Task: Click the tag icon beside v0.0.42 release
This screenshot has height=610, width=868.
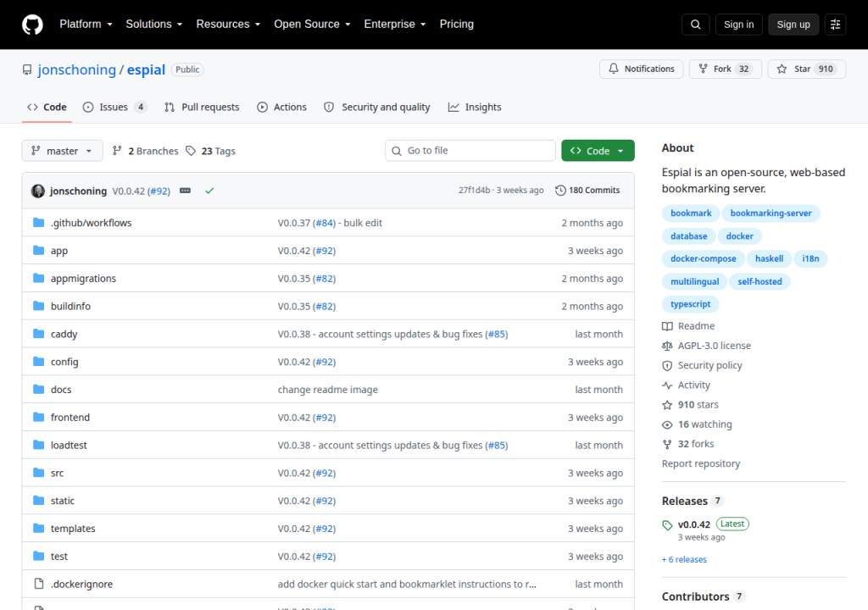Action: (x=668, y=524)
